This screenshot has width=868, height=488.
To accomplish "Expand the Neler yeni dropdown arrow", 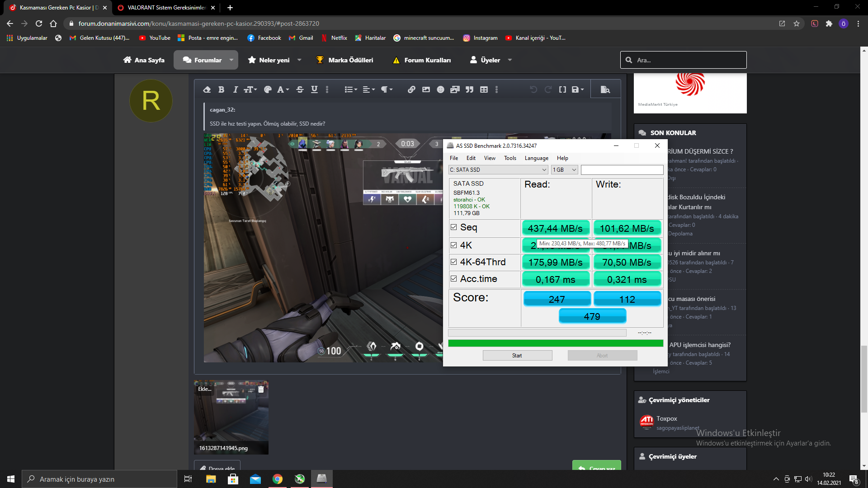I will (299, 60).
